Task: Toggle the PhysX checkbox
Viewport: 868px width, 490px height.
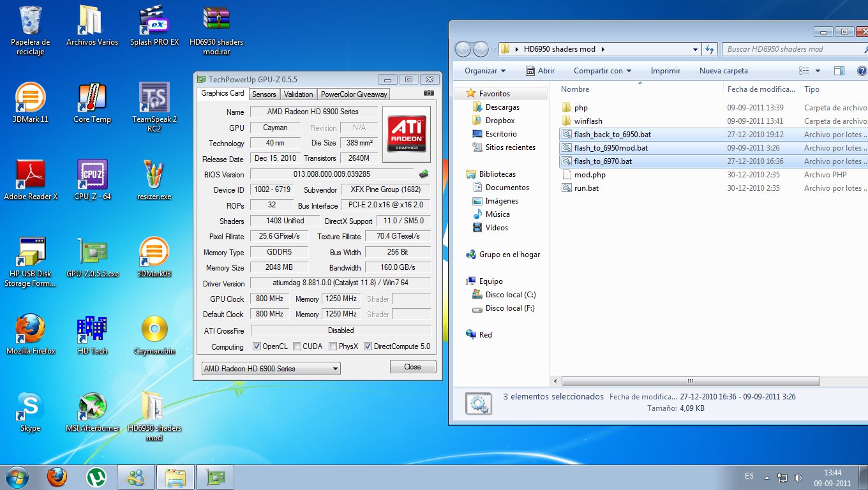Action: coord(333,346)
